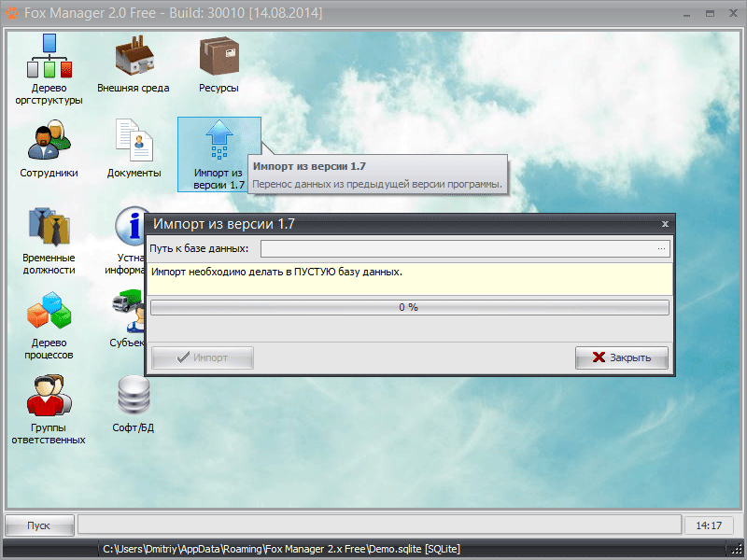Viewport: 747px width, 560px height.
Task: Click the 14:17 clock panel
Action: (709, 525)
